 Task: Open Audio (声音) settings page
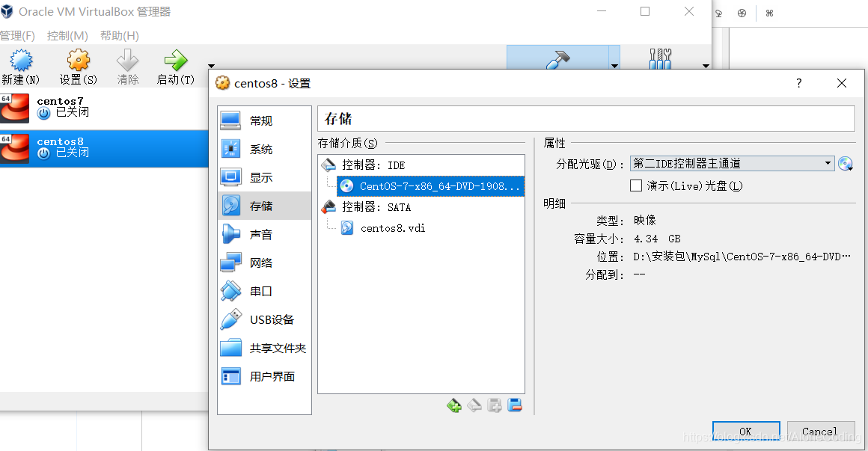(265, 234)
